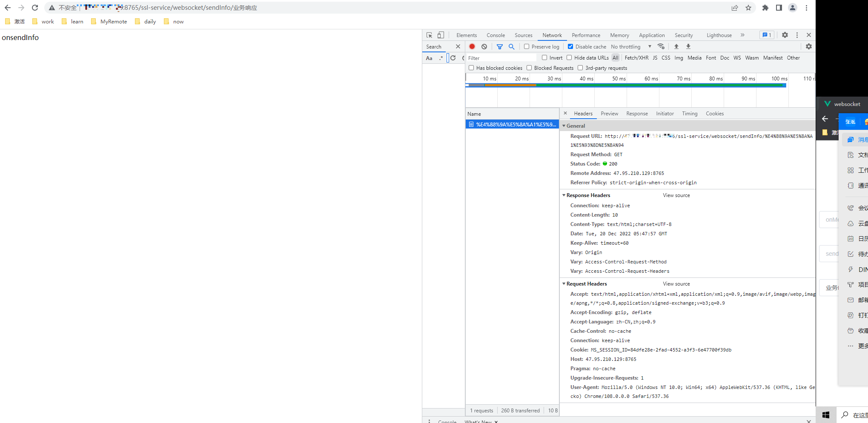The height and width of the screenshot is (423, 868).
Task: Bookmark this page with star icon
Action: click(x=748, y=8)
